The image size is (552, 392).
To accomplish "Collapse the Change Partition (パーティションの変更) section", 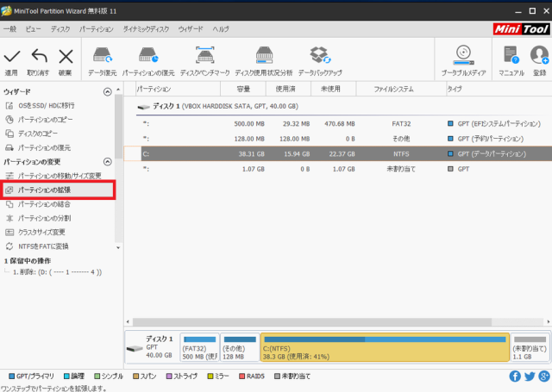I will [107, 162].
